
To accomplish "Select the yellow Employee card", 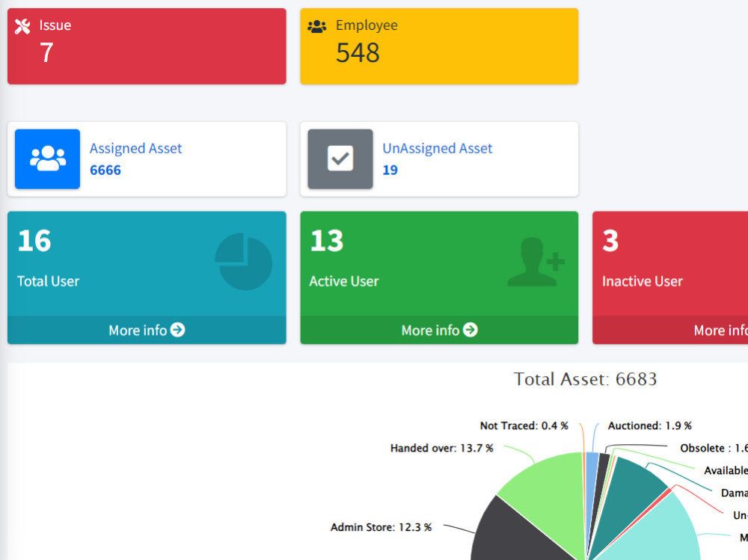I will 439,46.
